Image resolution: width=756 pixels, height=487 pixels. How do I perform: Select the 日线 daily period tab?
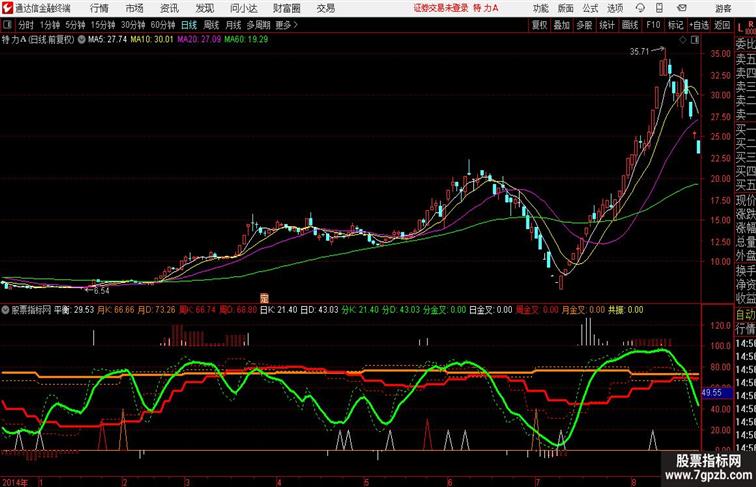189,25
